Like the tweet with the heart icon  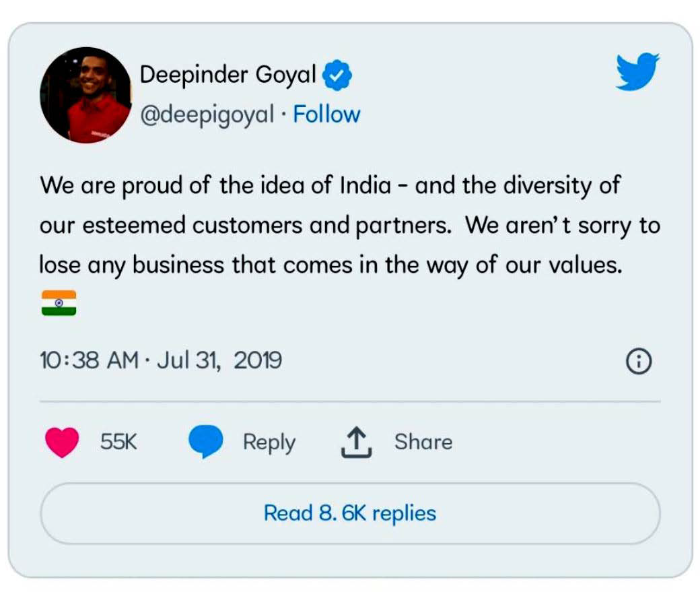point(62,442)
